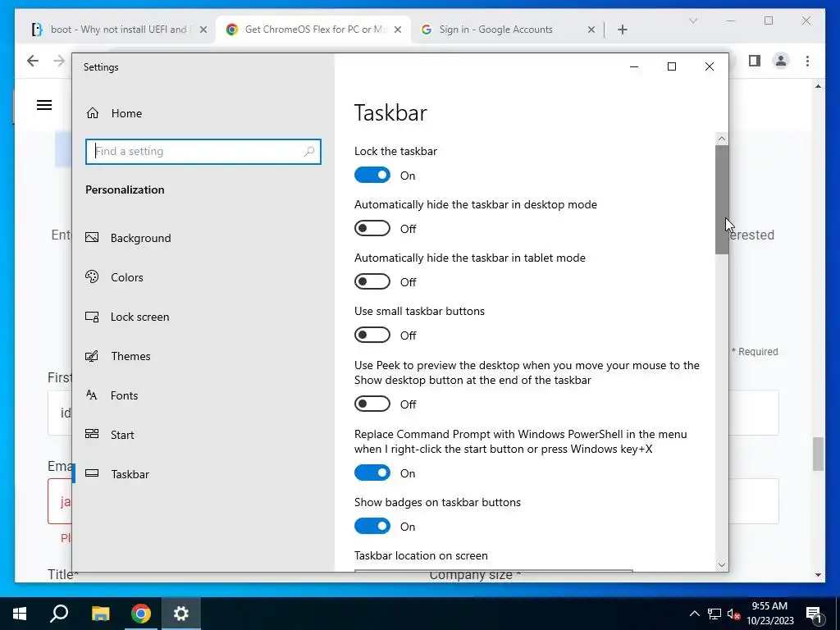The width and height of the screenshot is (840, 630).
Task: Close the boot UEFI tab
Action: pyautogui.click(x=203, y=30)
